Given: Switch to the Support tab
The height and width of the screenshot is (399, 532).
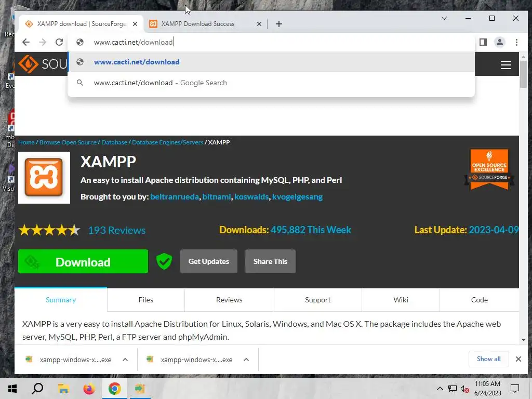Looking at the screenshot, I should tap(317, 300).
